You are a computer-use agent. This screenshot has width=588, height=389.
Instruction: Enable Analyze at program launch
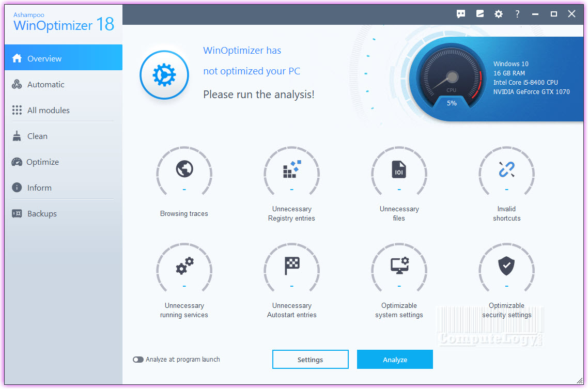[x=138, y=359]
